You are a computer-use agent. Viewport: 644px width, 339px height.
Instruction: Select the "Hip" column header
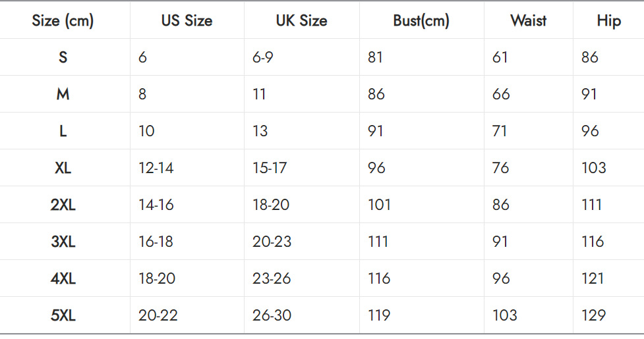pyautogui.click(x=608, y=21)
